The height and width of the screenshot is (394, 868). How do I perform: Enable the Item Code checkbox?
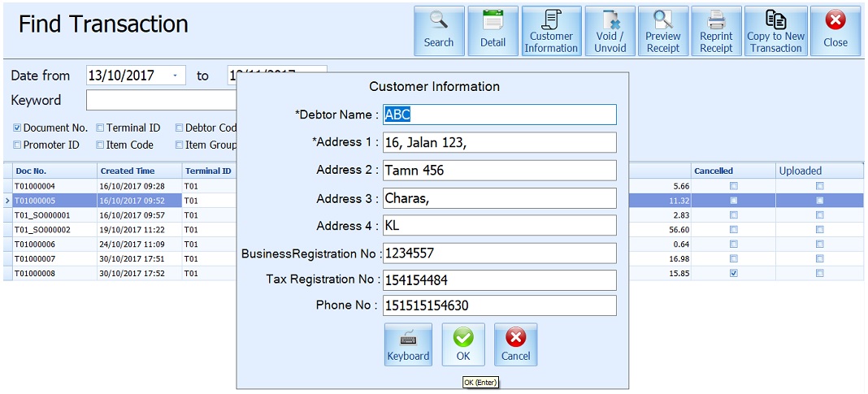pos(100,145)
